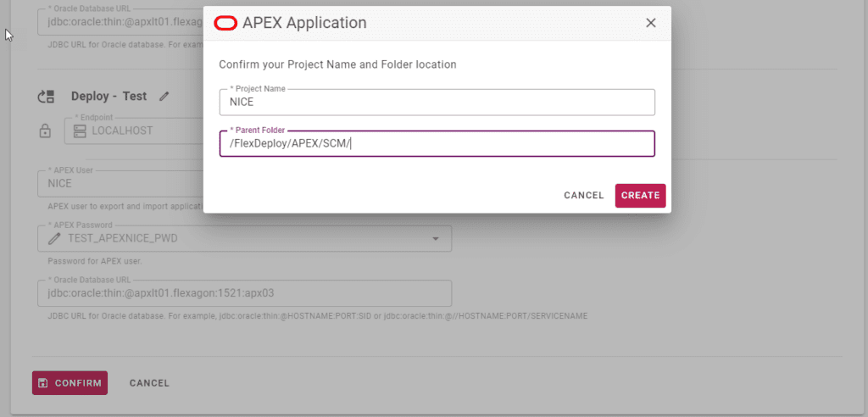The image size is (868, 417).
Task: Click the LOCALHOST server icon
Action: [x=80, y=131]
